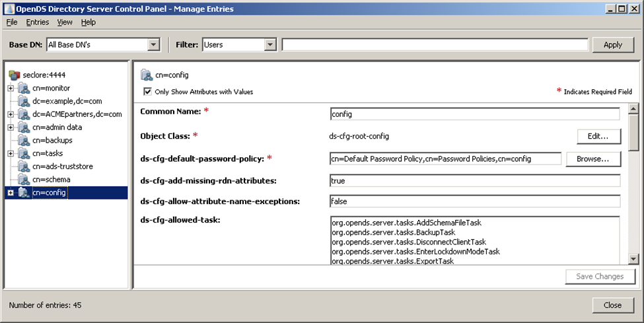Expand the cn=monitor tree node

tap(11, 88)
